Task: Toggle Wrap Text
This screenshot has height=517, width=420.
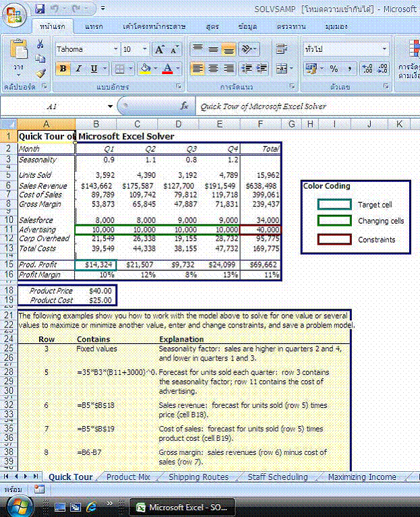Action: click(281, 49)
